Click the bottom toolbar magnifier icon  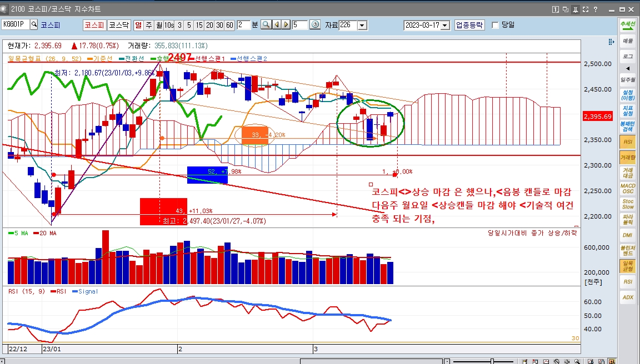tap(577, 361)
